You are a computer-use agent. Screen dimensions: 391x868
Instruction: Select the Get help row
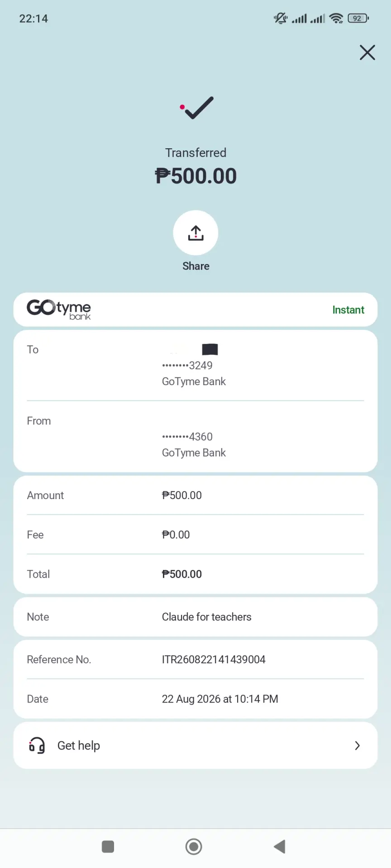tap(195, 745)
